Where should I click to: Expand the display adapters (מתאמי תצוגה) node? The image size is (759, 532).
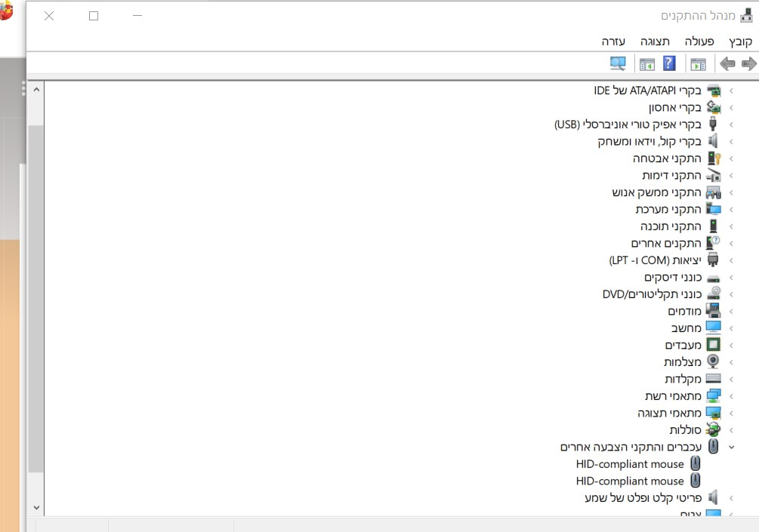[731, 413]
